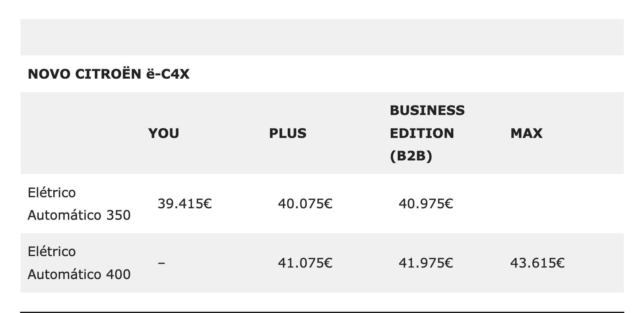Click the dash in the YOU column

pos(161,262)
